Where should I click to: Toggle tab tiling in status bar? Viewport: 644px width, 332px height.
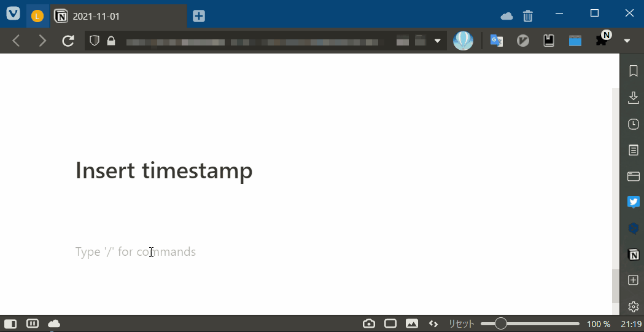point(32,324)
